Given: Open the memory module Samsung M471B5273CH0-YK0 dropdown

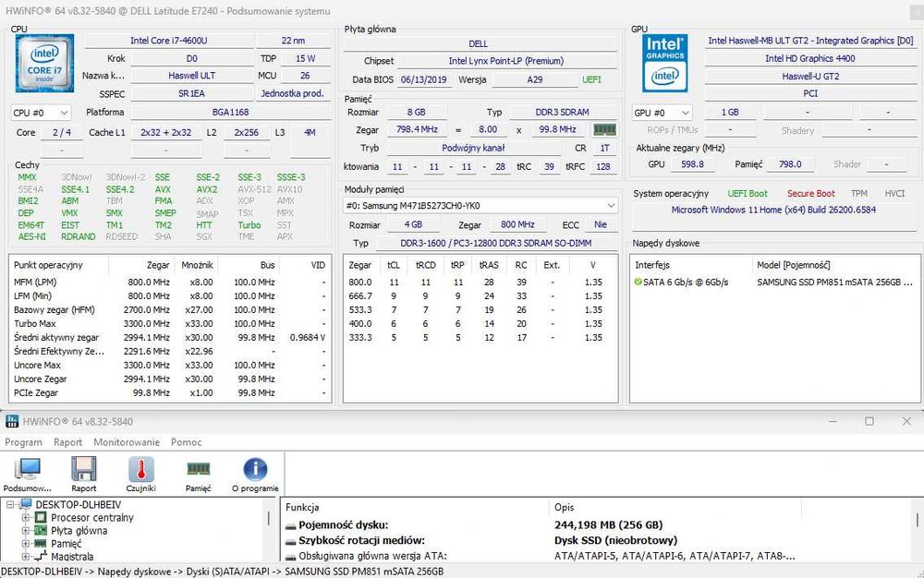Looking at the screenshot, I should pos(480,205).
